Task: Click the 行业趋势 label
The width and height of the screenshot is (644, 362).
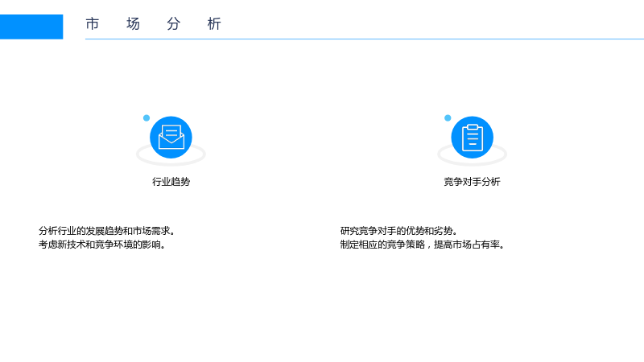Action: (171, 182)
